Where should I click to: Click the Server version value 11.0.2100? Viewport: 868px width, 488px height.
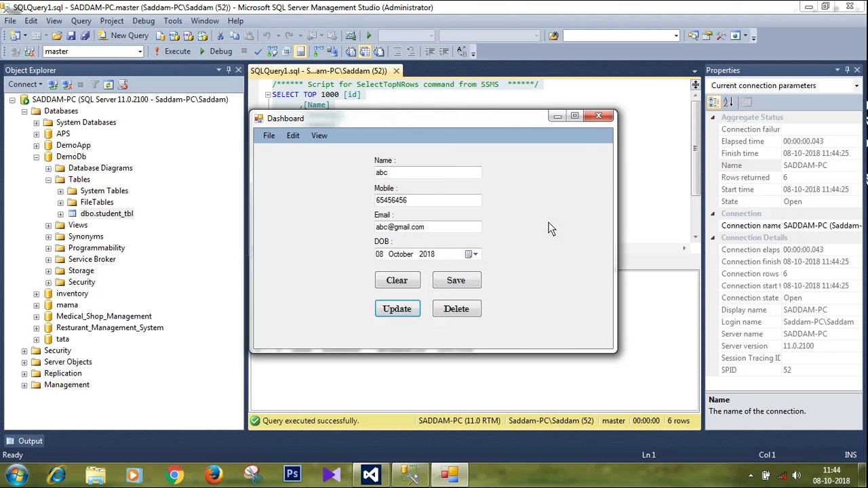point(799,346)
